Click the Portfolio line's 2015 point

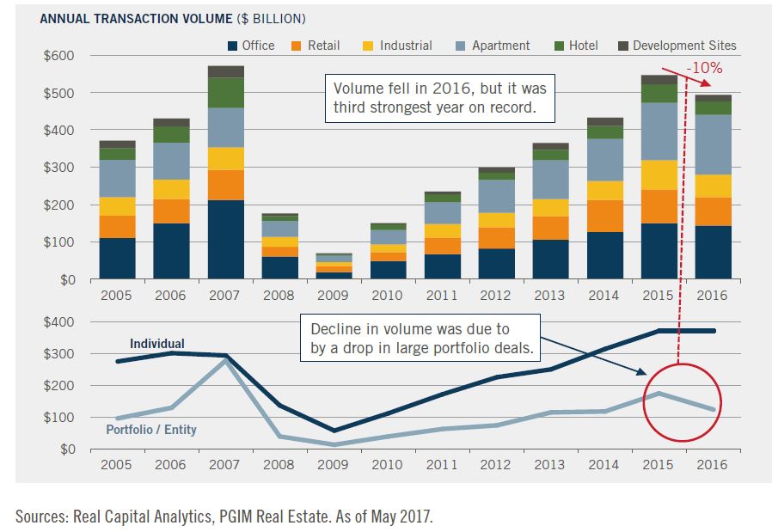pyautogui.click(x=659, y=394)
